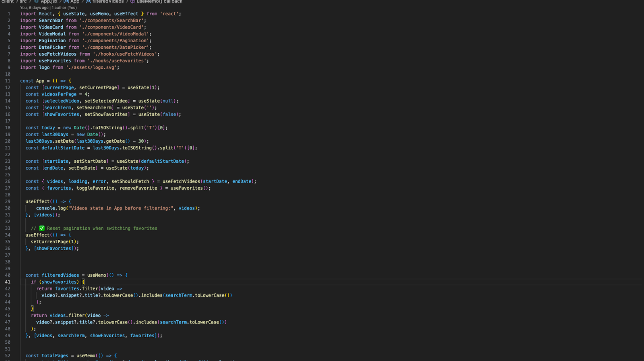Screen dimensions: 644x361
Task: Click the highlighted opening brace on line 41
Action: point(83,282)
